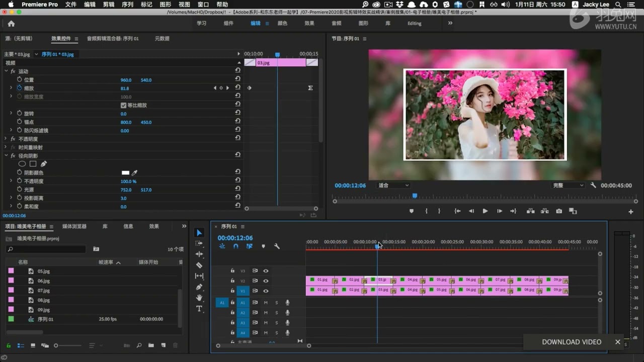This screenshot has height=362, width=644.
Task: Solo audio track A2
Action: pyautogui.click(x=276, y=313)
